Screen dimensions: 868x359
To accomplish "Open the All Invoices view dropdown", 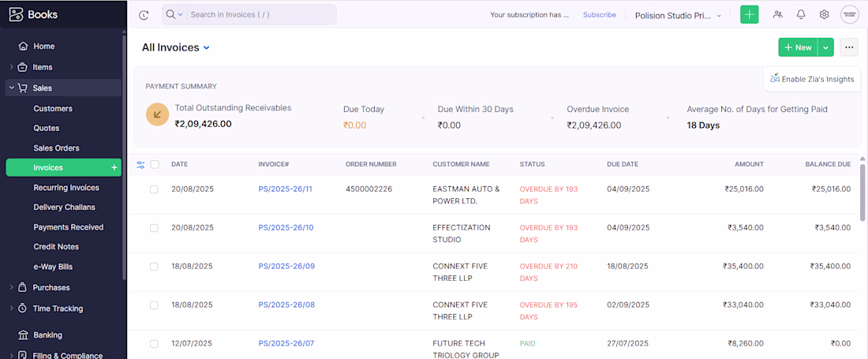I will [x=207, y=48].
